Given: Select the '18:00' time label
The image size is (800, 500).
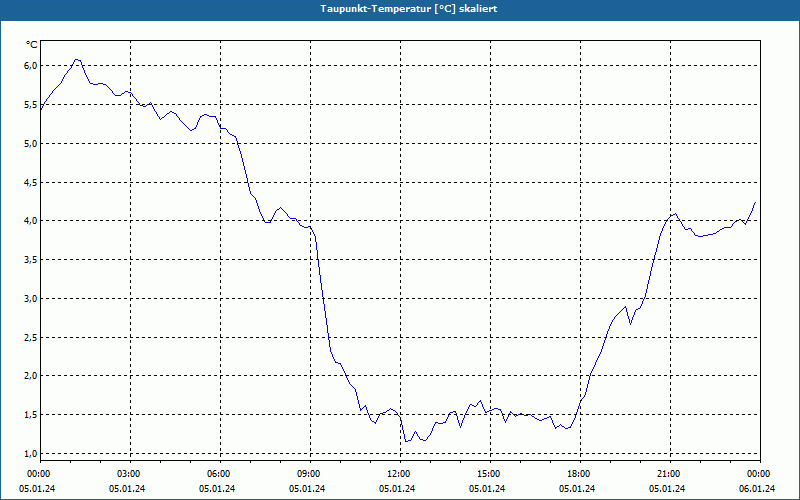Looking at the screenshot, I should (x=580, y=473).
